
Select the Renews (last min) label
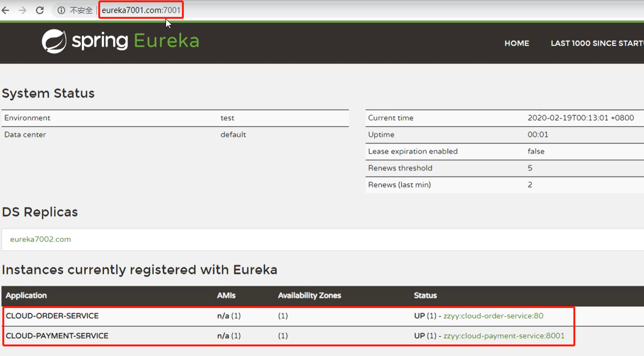coord(399,185)
